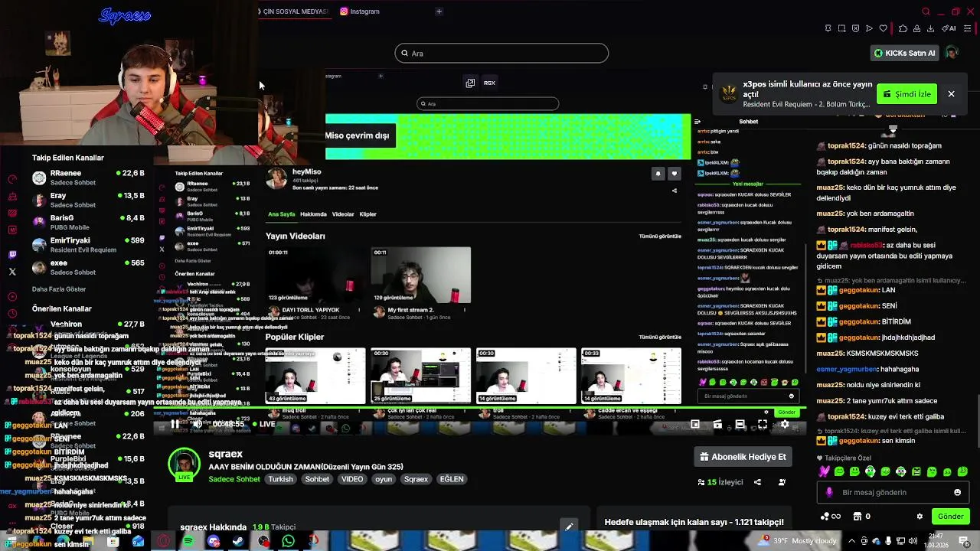Dismiss the x3pos stream notification
This screenshot has height=551, width=980.
(951, 94)
